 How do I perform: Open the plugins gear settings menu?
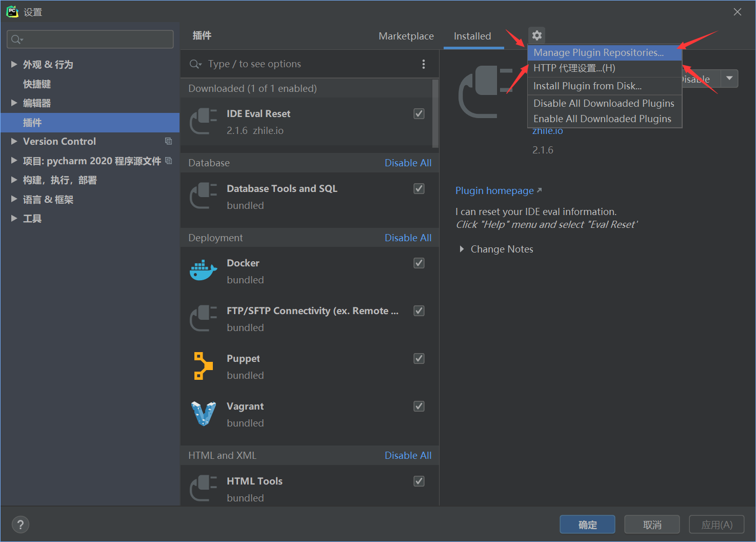click(x=536, y=35)
